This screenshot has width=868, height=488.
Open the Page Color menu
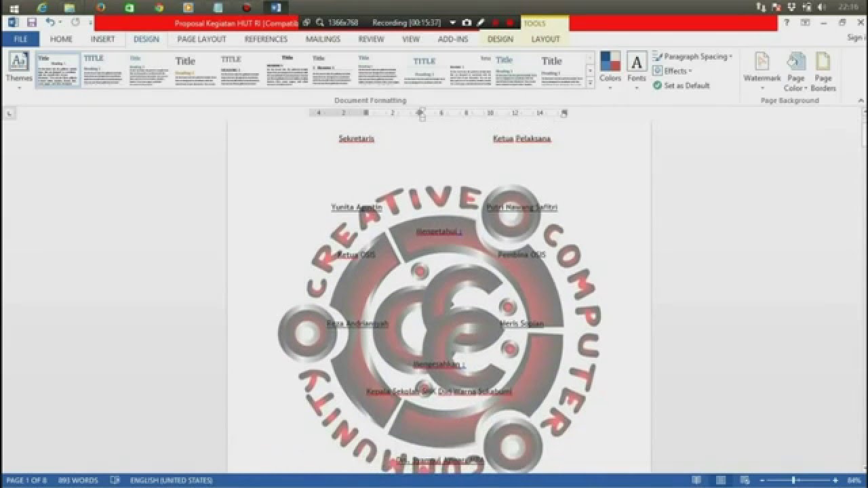796,70
